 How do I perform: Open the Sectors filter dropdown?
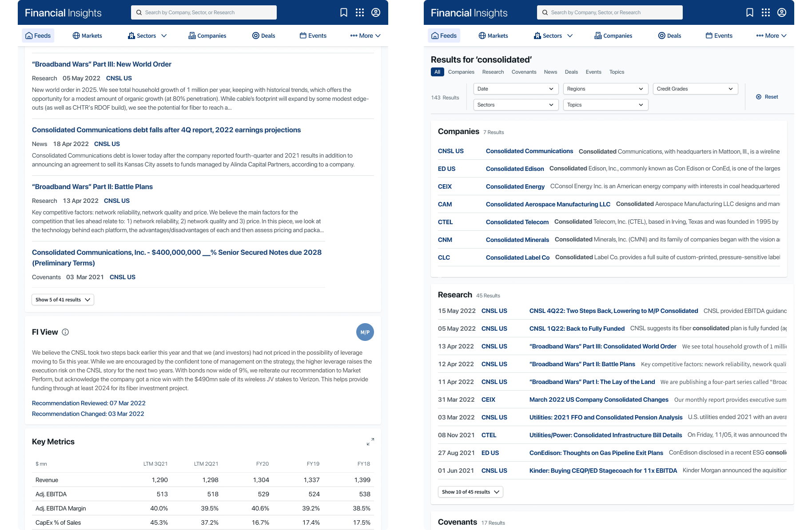[x=516, y=105]
